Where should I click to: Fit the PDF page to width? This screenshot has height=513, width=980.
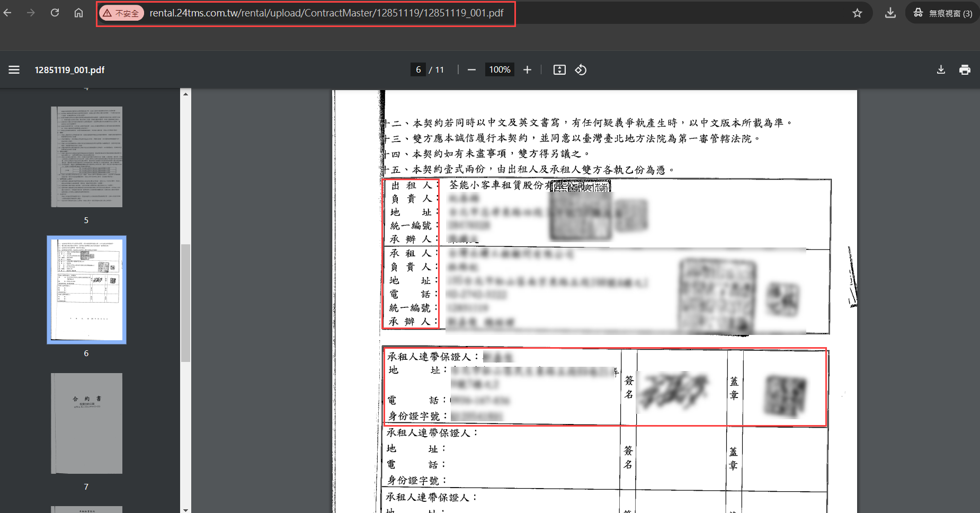[x=559, y=70]
